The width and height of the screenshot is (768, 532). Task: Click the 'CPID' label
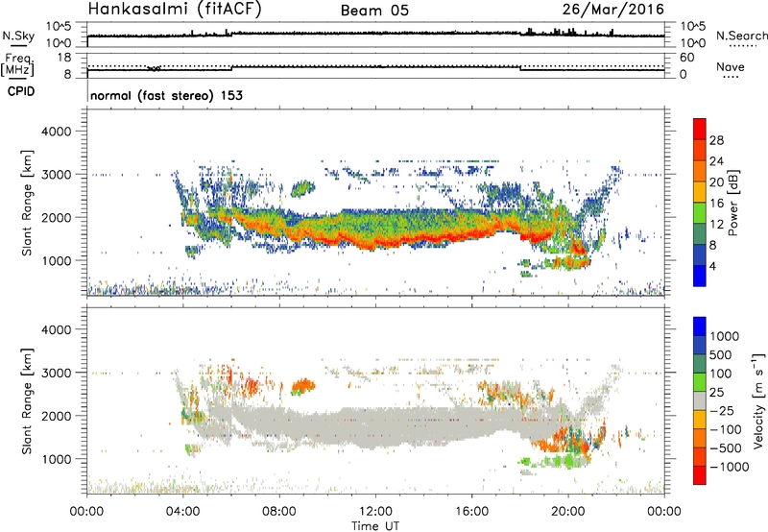tap(21, 91)
